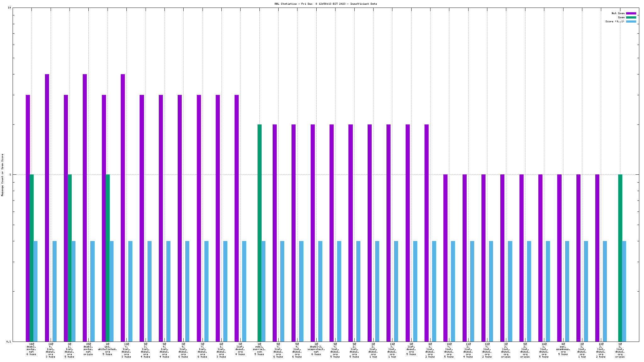The width and height of the screenshot is (644, 362).
Task: Click the green Spam bar for psbl.surriel.com
Action: pyautogui.click(x=259, y=233)
